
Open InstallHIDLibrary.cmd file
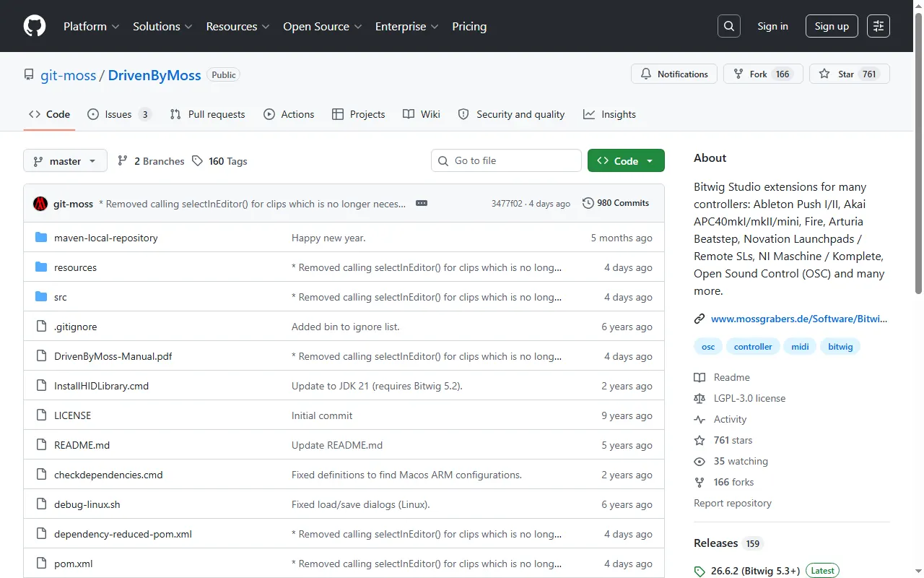click(102, 386)
